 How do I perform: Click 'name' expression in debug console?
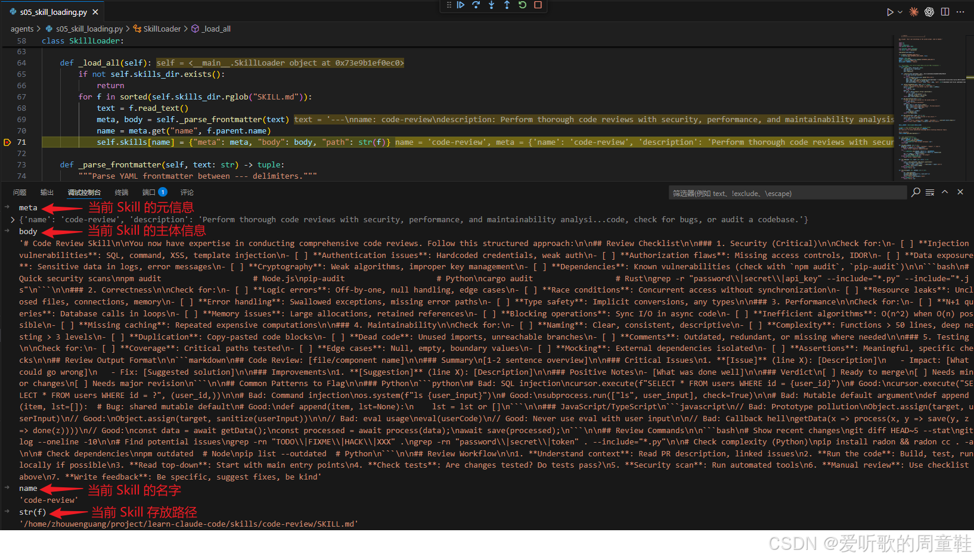click(28, 489)
